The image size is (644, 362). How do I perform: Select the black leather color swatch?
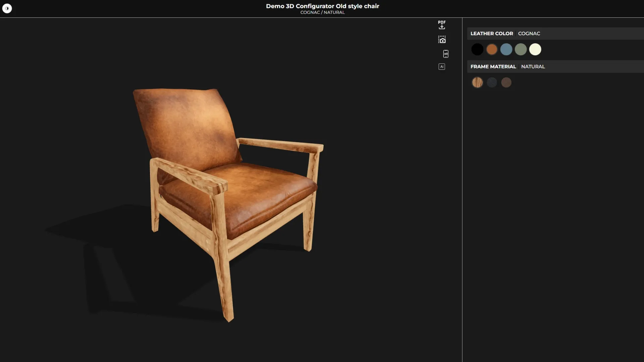tap(477, 49)
